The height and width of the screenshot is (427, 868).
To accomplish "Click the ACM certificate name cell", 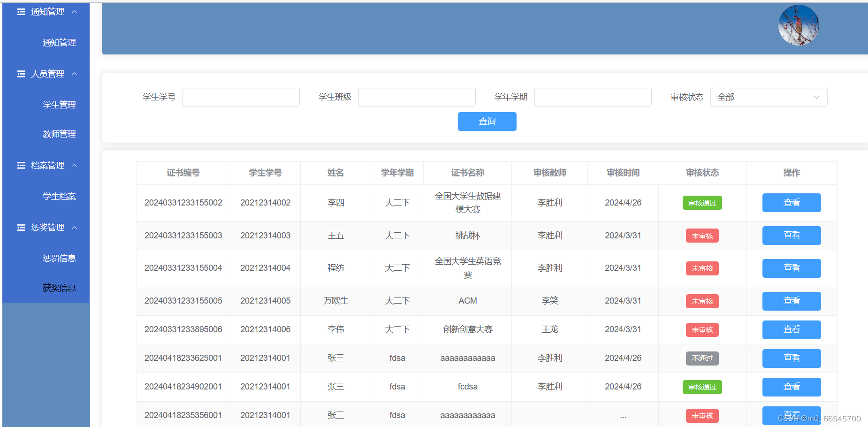I will [468, 301].
